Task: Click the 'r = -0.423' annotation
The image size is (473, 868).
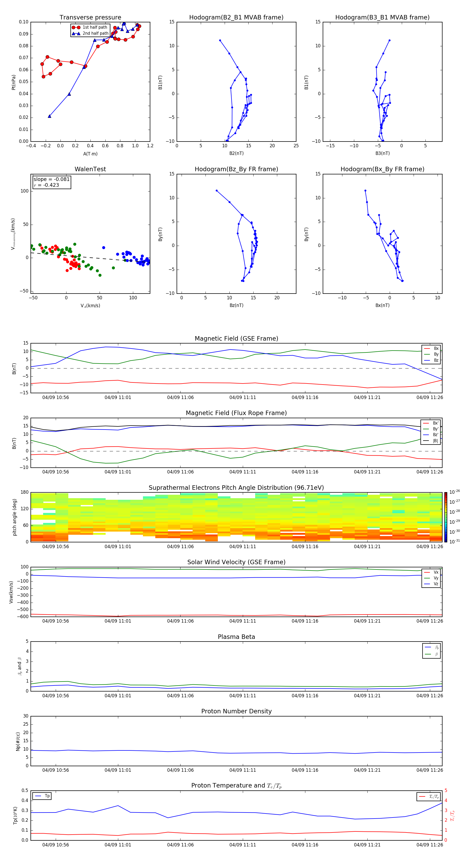Action: coord(47,185)
